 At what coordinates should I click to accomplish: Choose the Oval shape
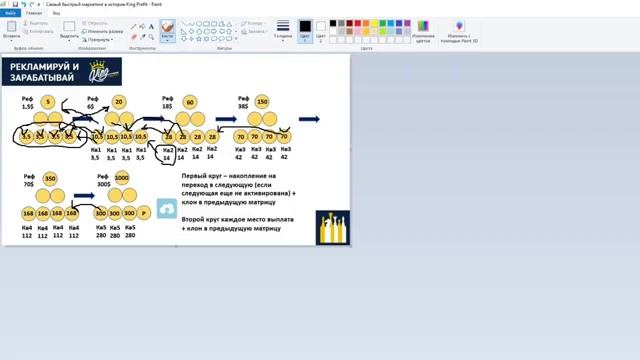click(x=199, y=24)
